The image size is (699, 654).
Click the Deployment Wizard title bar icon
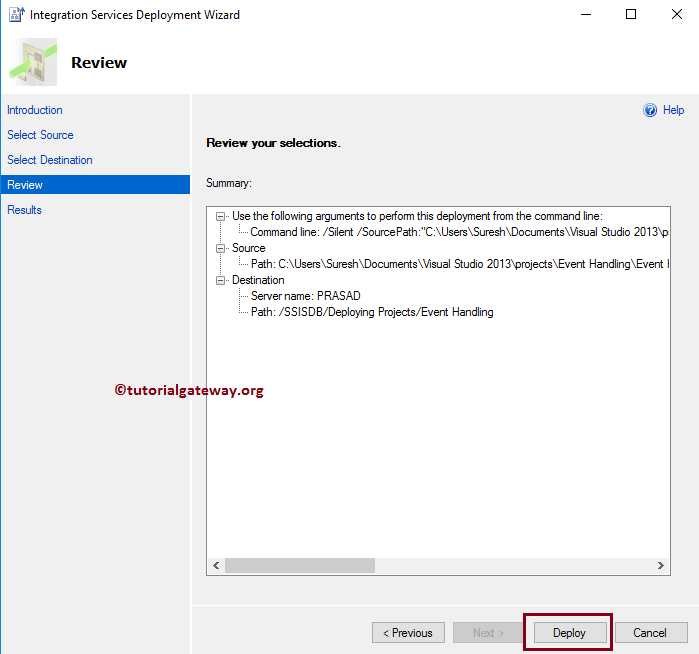17,14
